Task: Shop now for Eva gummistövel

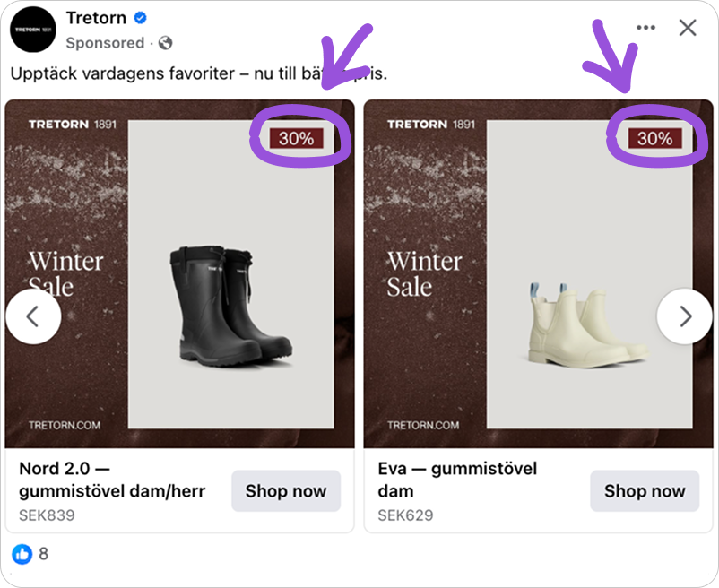Action: pyautogui.click(x=645, y=491)
